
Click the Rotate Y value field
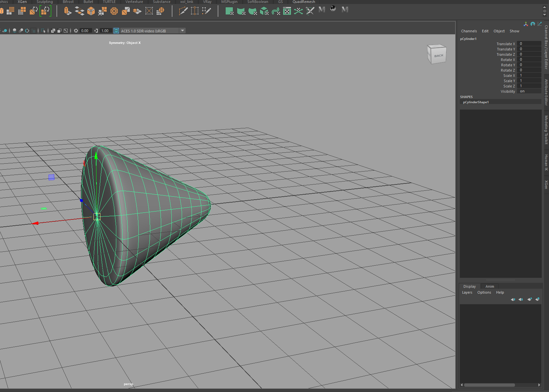(529, 65)
